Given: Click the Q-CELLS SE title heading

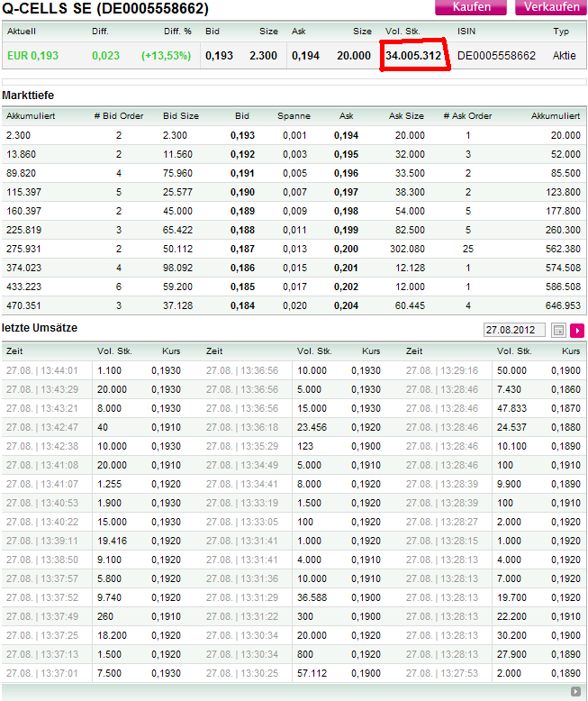Looking at the screenshot, I should click(105, 9).
